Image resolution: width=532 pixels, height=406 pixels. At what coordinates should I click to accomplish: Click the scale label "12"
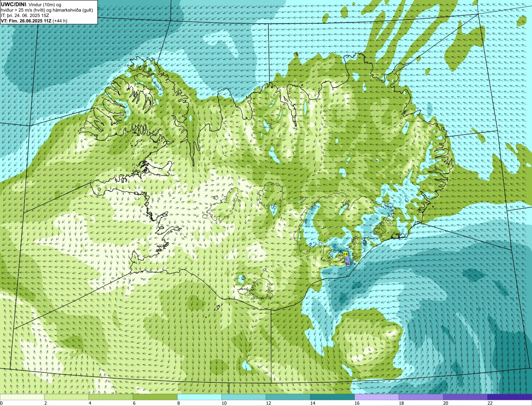click(268, 403)
